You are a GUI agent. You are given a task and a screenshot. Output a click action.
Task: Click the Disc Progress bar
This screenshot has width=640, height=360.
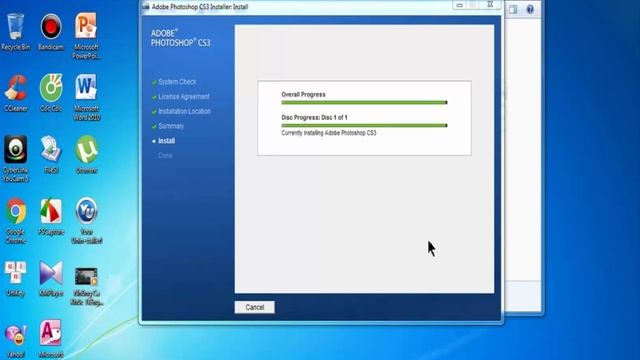[x=364, y=126]
